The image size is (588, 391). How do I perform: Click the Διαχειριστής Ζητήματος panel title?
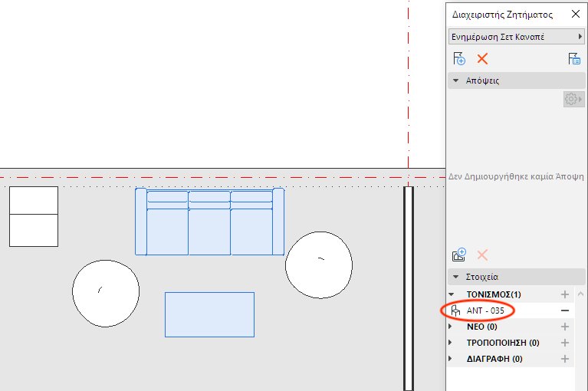pyautogui.click(x=502, y=15)
